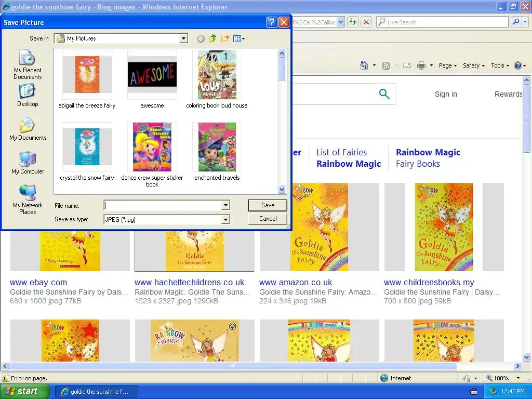Click inside the File name field
Viewport: 532px width, 399px height.
[163, 205]
